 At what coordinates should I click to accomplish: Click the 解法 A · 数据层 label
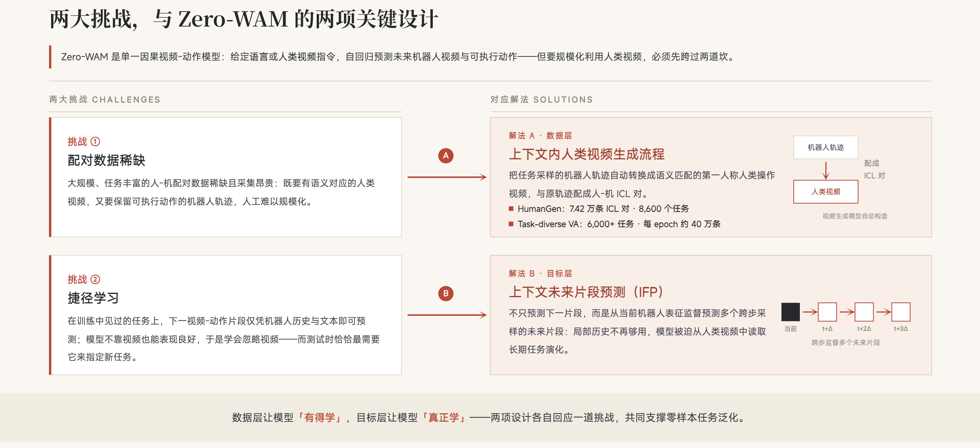pyautogui.click(x=540, y=135)
